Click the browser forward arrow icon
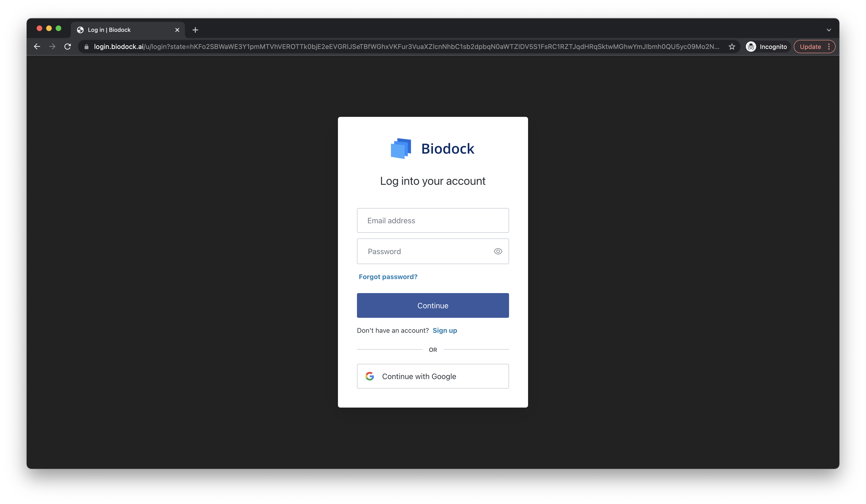 coord(52,46)
